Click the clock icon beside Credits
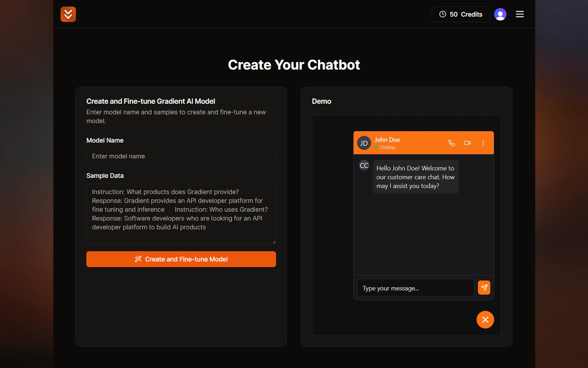 pos(442,14)
